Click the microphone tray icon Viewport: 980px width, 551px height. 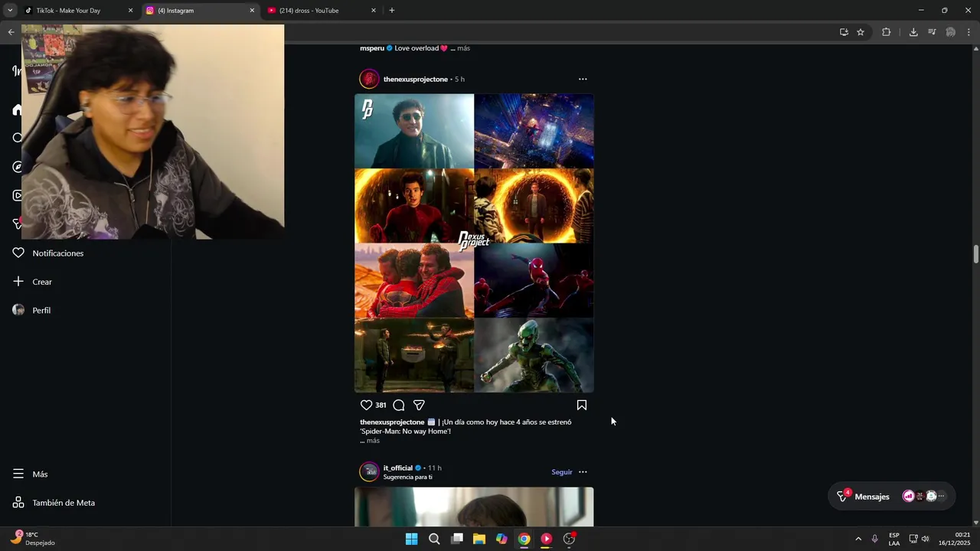(x=875, y=539)
